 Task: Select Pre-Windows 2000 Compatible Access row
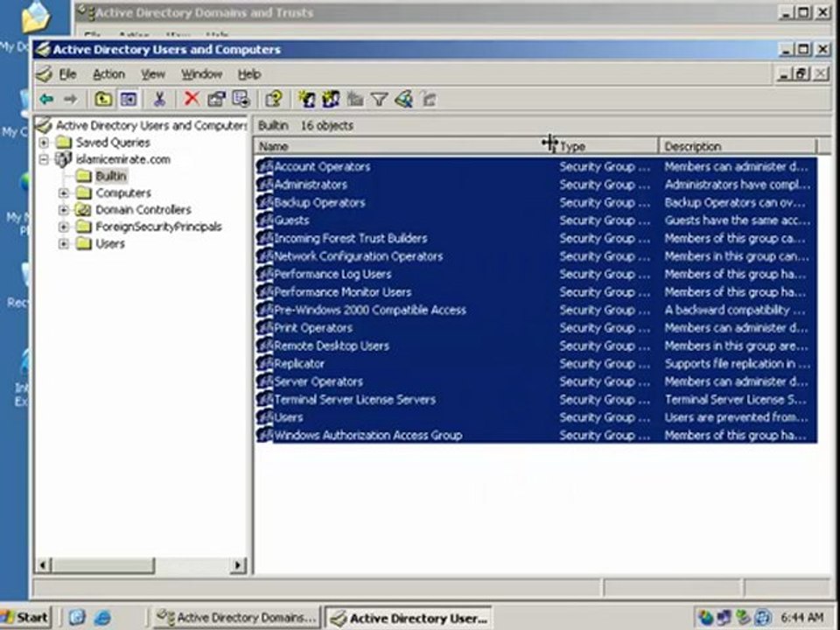536,310
